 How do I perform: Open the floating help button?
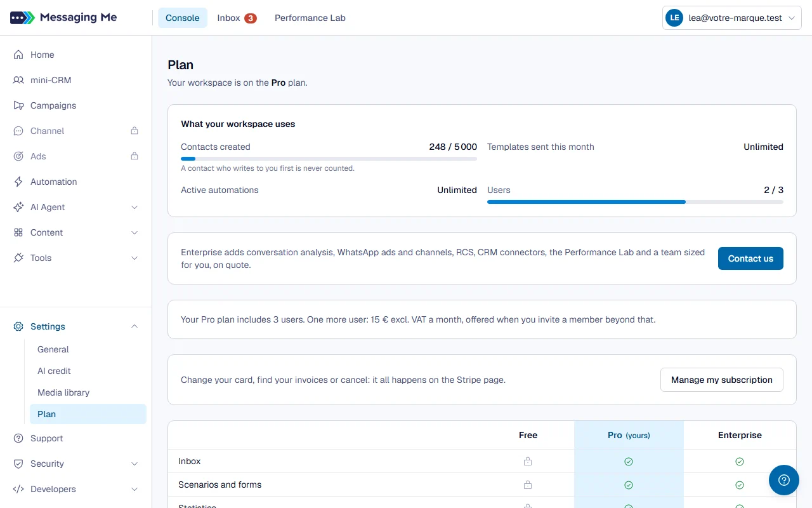click(x=784, y=480)
